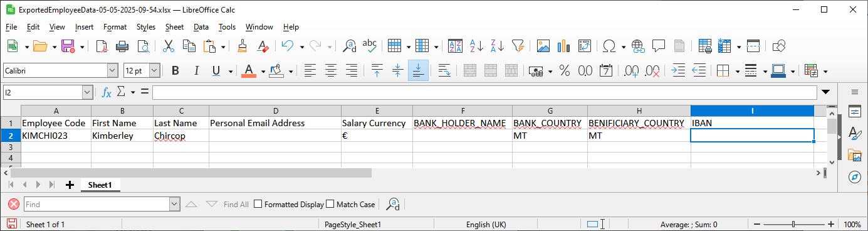Image resolution: width=868 pixels, height=231 pixels.
Task: Click the AutoFilter funnel icon
Action: point(518,46)
